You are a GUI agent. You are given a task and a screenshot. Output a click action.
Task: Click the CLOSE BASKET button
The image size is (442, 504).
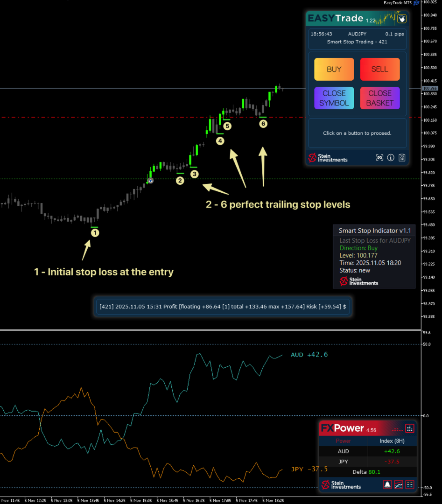coord(380,98)
